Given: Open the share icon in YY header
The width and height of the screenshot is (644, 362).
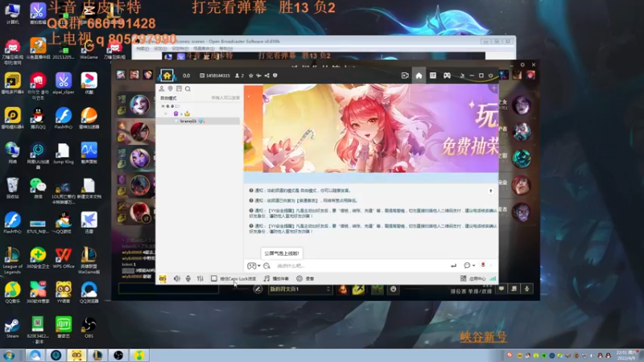Looking at the screenshot, I should [x=267, y=76].
